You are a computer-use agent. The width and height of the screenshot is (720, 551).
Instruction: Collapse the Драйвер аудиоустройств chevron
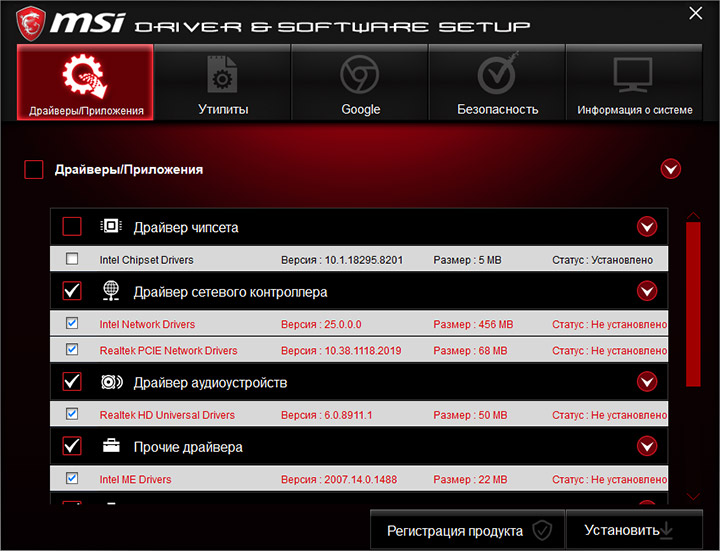pos(647,382)
